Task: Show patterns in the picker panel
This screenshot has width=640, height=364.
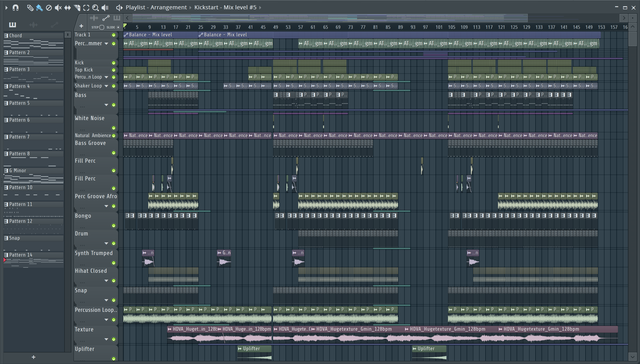Action: point(12,24)
